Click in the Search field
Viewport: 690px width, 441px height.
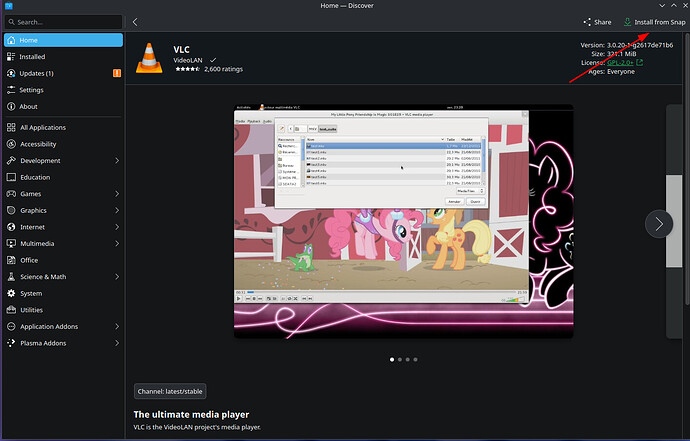(x=65, y=21)
